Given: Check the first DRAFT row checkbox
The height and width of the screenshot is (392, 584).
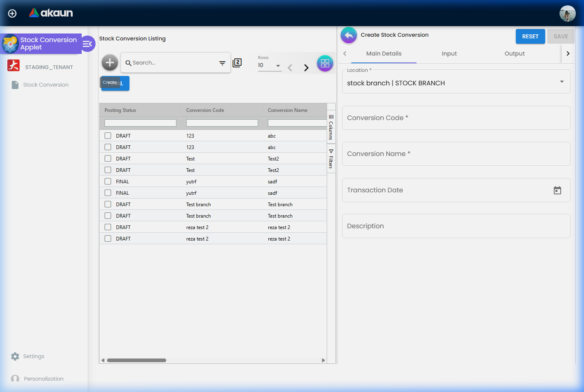Looking at the screenshot, I should point(107,135).
